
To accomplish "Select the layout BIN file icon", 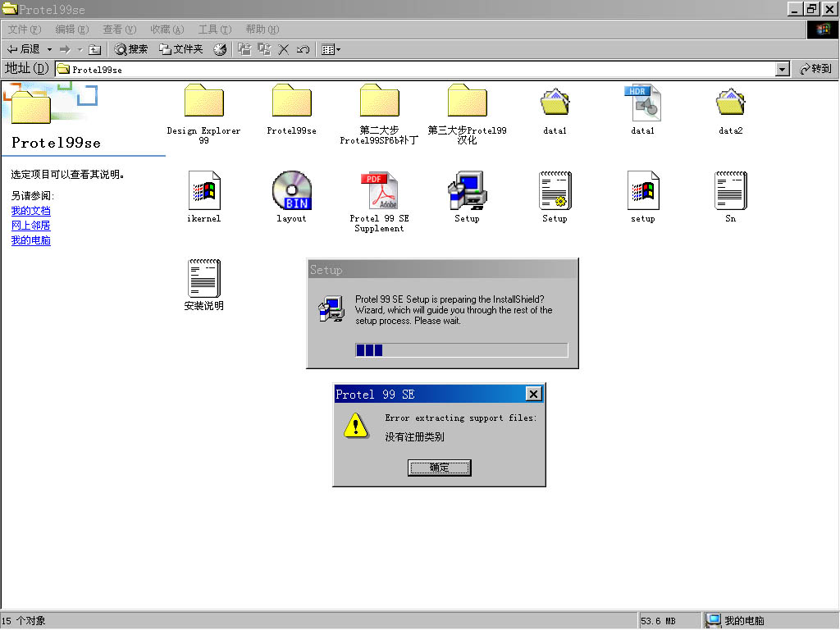I will point(291,190).
